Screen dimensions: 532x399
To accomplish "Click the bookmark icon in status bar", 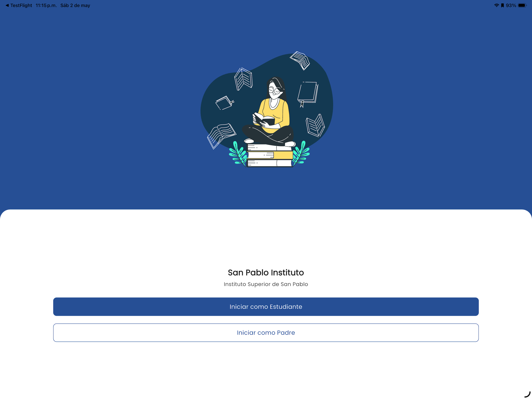I will coord(502,5).
